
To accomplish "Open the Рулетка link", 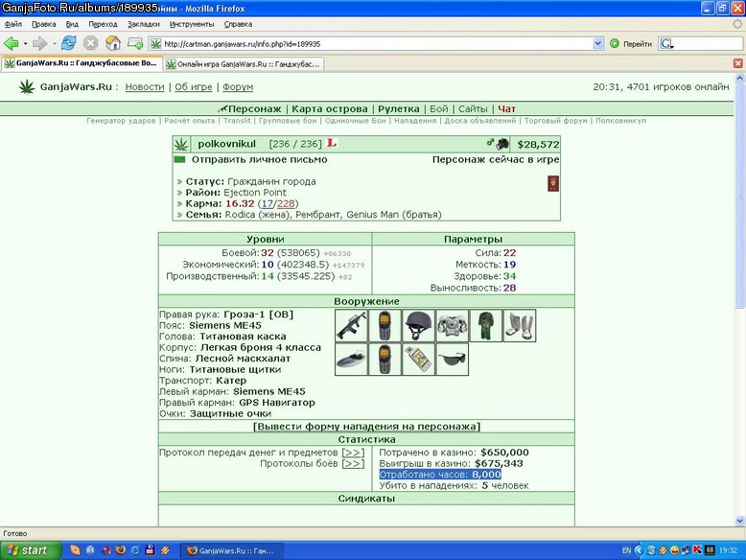I will pyautogui.click(x=399, y=109).
